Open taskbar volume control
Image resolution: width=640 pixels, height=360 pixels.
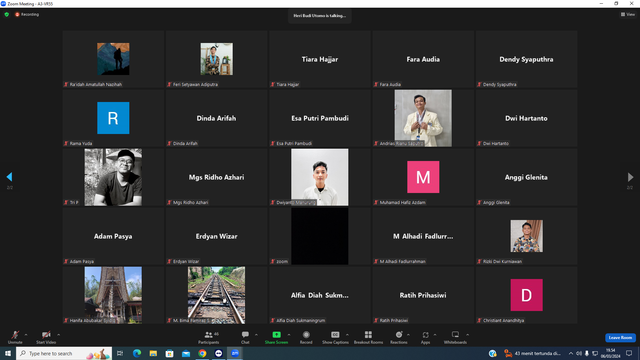(x=579, y=353)
